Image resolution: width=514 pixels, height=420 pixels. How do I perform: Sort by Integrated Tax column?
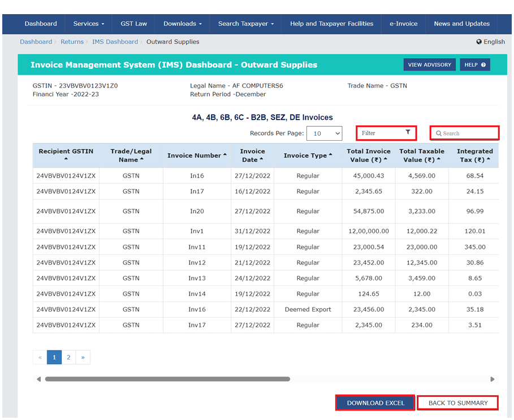click(x=474, y=155)
